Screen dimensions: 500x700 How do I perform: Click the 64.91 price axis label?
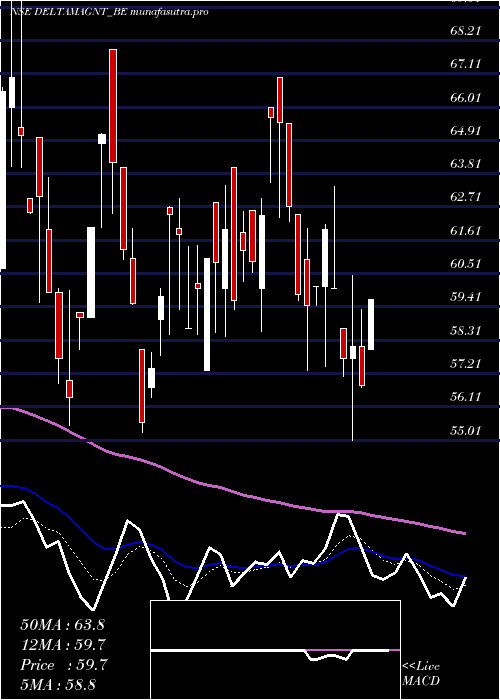465,131
